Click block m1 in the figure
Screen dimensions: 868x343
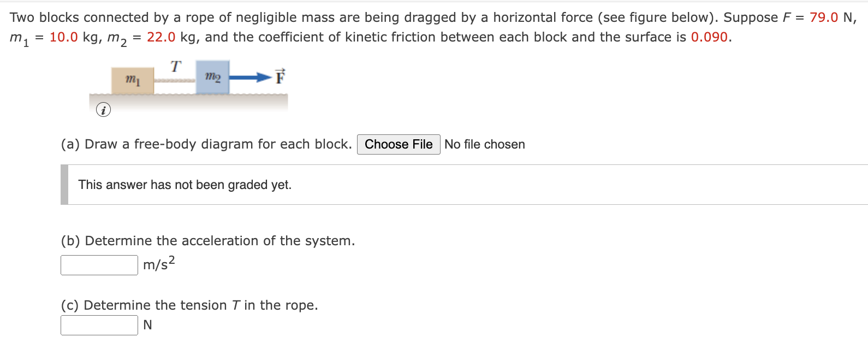point(132,80)
